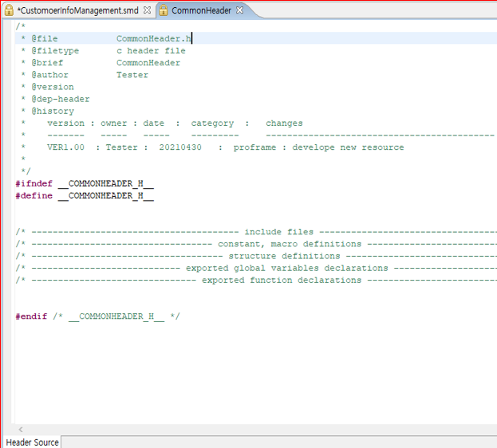Place cursor on the @file CommonHeader.h line
Image resolution: width=497 pixels, height=448 pixels.
256,38
